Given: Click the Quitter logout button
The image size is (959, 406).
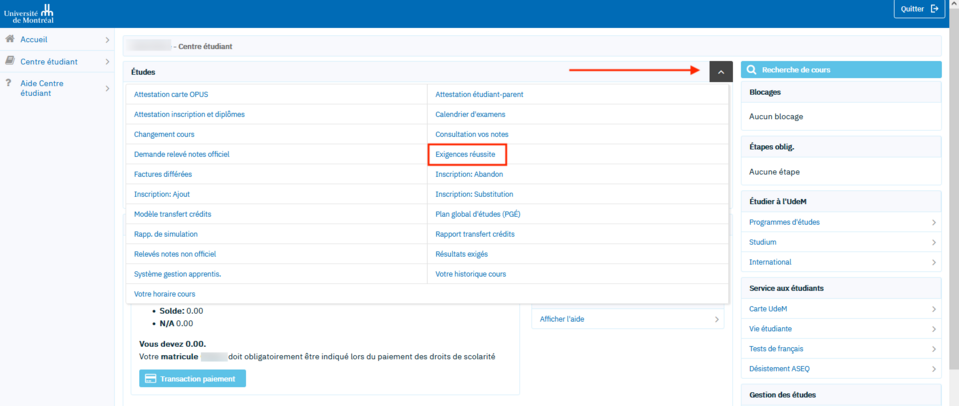Looking at the screenshot, I should (x=920, y=9).
